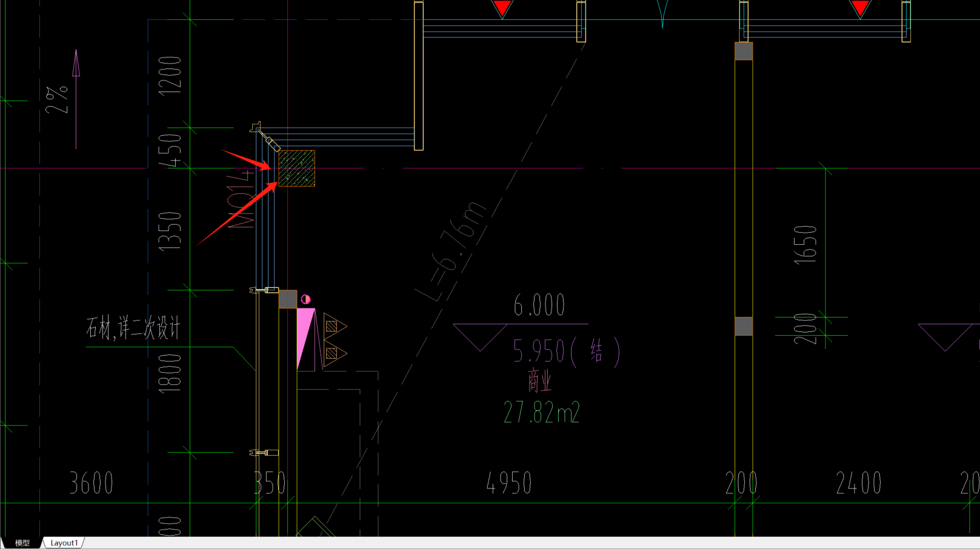This screenshot has width=980, height=549.
Task: Select the grey column block beside the 1650 dimension's 200
Action: [x=744, y=326]
